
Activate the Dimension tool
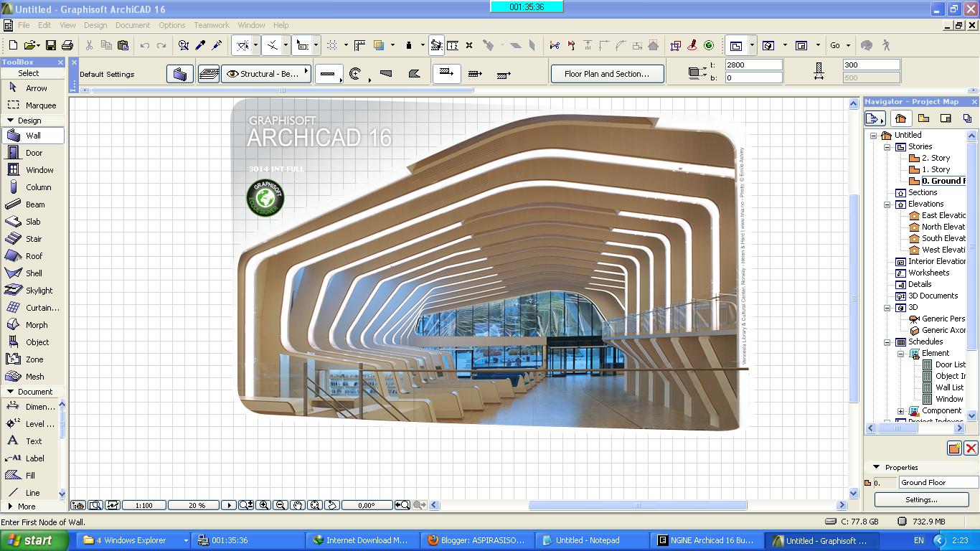[x=30, y=407]
